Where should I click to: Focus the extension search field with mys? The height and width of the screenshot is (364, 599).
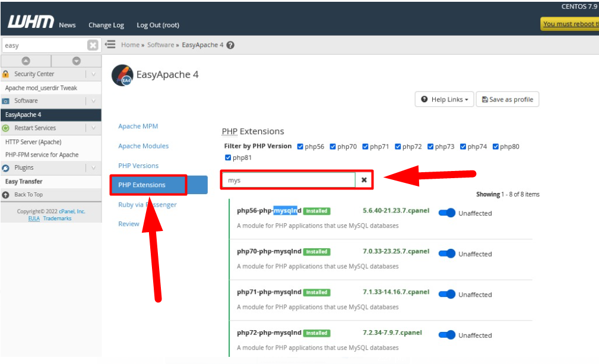click(x=289, y=180)
